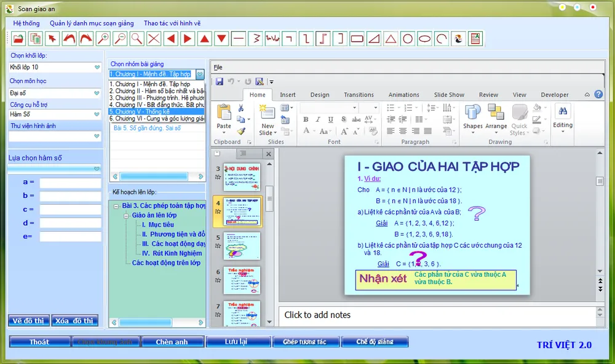The width and height of the screenshot is (615, 364).
Task: Select the arrow pointer tool
Action: tap(53, 39)
